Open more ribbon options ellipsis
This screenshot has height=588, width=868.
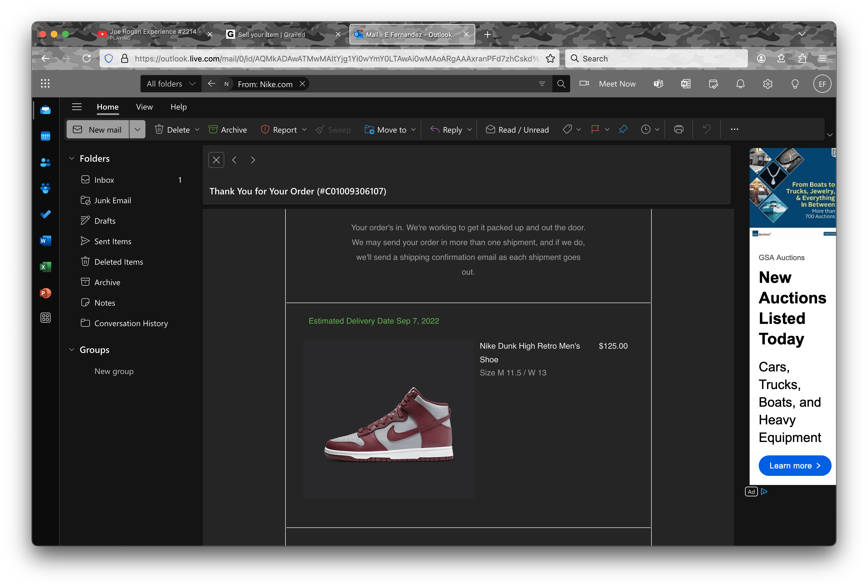tap(734, 129)
